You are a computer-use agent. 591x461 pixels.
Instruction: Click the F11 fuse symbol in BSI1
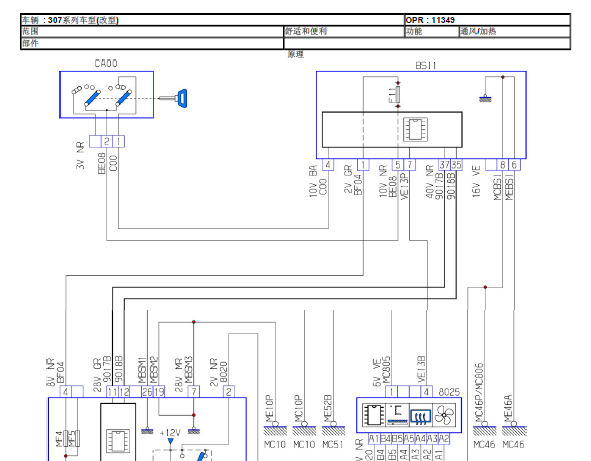pos(398,94)
